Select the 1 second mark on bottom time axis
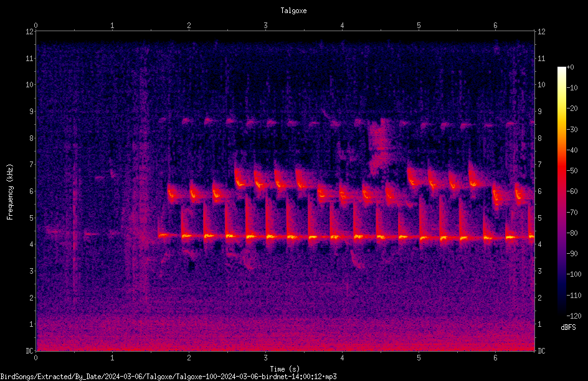 click(x=112, y=358)
